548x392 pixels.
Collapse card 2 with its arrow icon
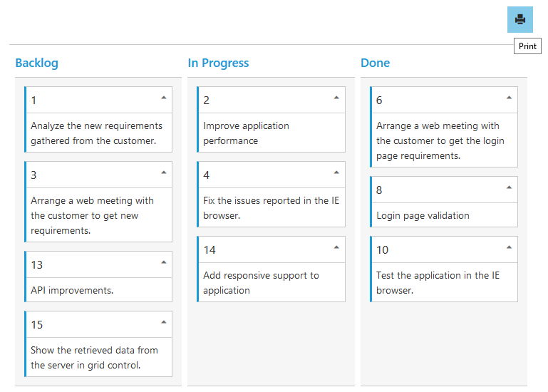tap(336, 98)
